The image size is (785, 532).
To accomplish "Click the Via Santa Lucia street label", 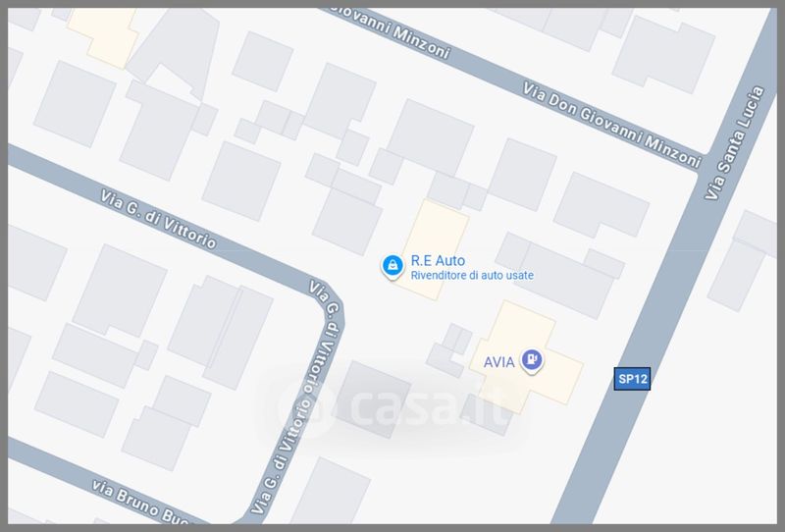I will 734,143.
